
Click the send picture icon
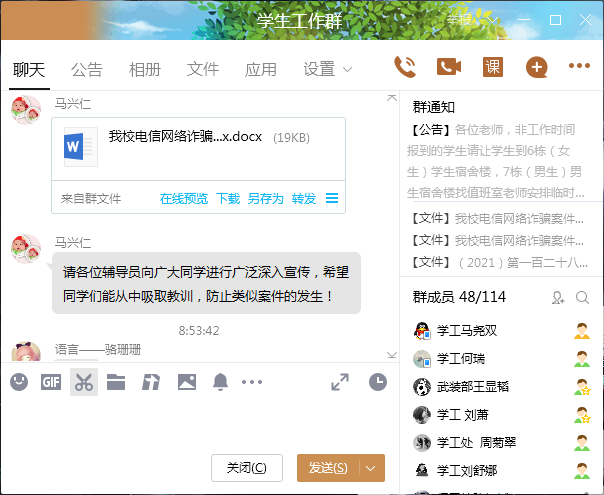(x=186, y=381)
